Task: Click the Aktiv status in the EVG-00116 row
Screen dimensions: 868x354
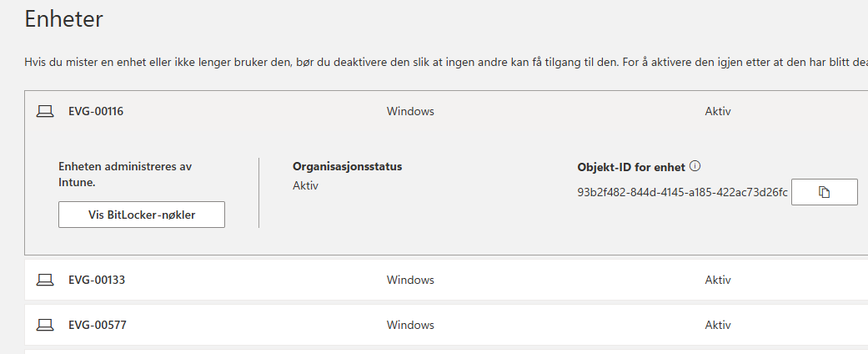Action: click(x=718, y=111)
